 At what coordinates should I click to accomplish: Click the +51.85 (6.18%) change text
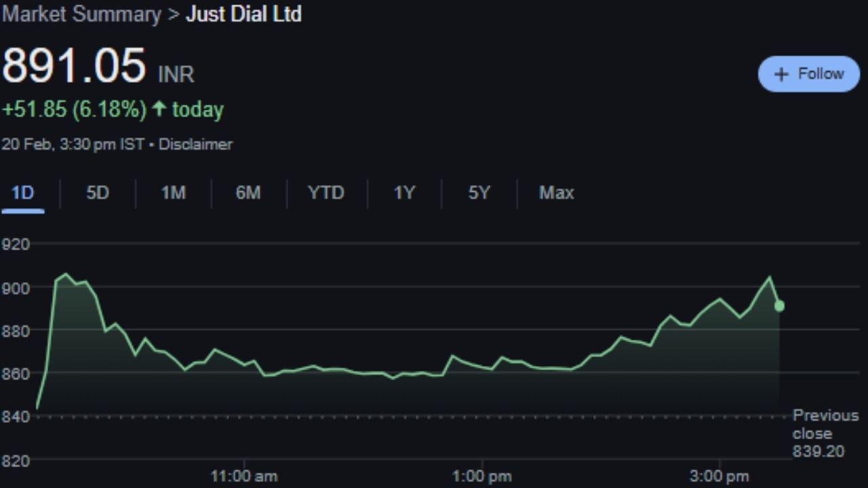click(74, 110)
